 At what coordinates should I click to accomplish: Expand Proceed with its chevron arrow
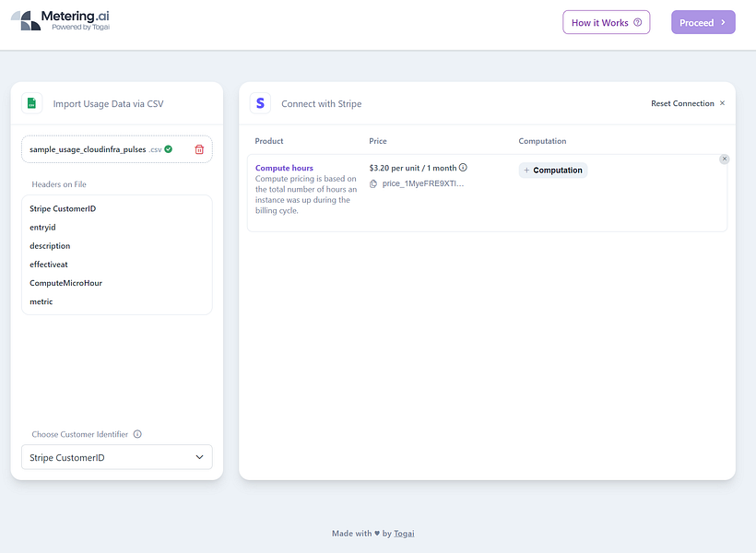pyautogui.click(x=725, y=21)
